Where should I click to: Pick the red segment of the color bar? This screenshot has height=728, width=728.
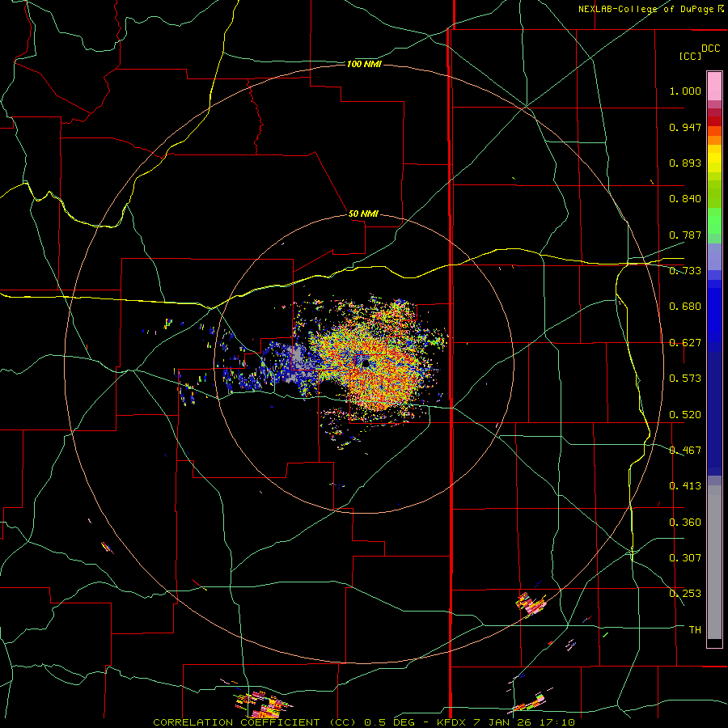pyautogui.click(x=714, y=121)
